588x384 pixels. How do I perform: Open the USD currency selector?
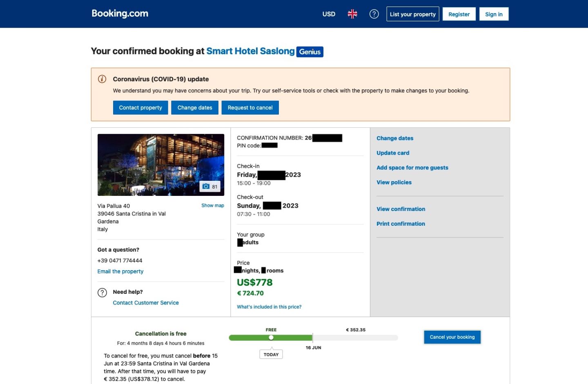[328, 14]
